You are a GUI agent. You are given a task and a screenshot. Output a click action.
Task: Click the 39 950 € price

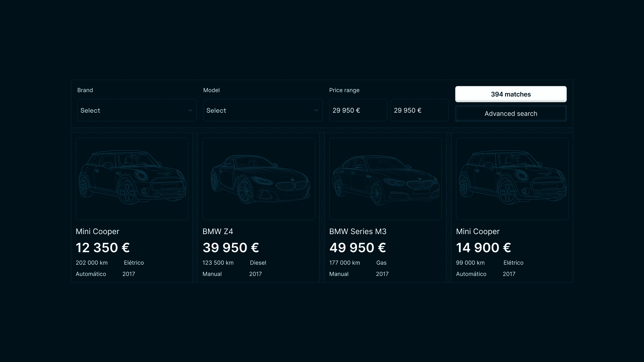click(231, 248)
